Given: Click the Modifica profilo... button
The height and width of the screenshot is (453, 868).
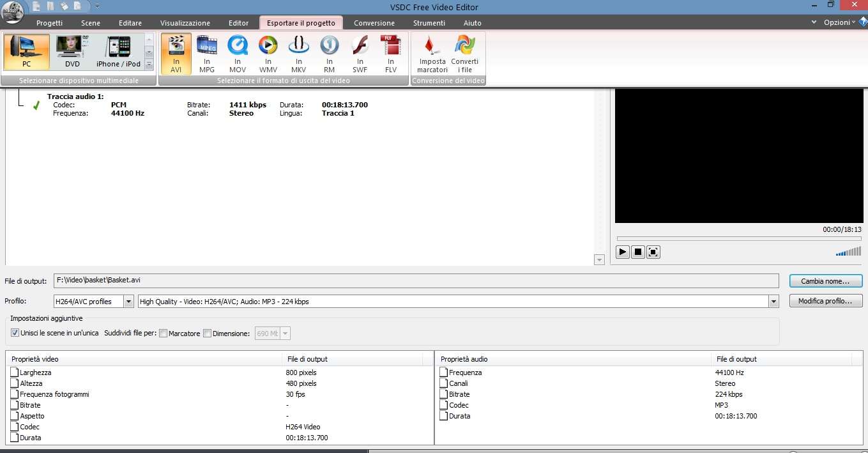Looking at the screenshot, I should 825,301.
